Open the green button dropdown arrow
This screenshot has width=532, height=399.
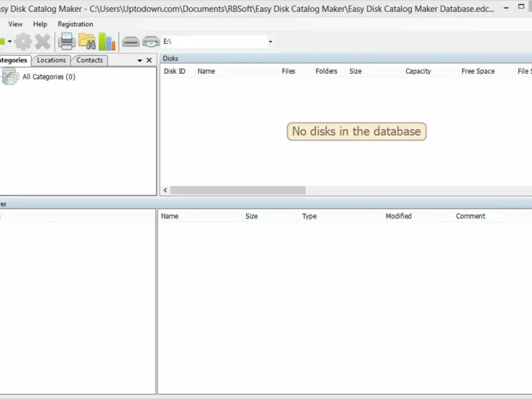10,41
